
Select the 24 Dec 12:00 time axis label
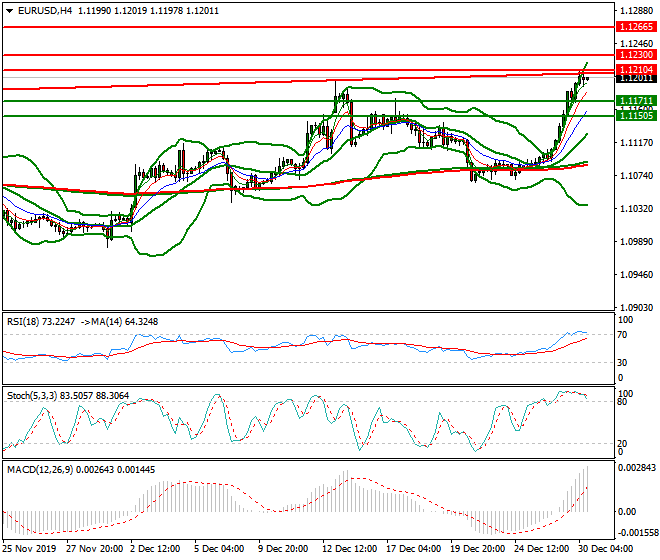point(542,549)
